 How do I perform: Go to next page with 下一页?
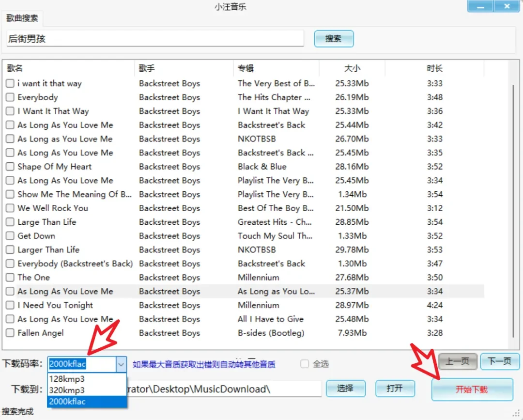[x=500, y=361]
